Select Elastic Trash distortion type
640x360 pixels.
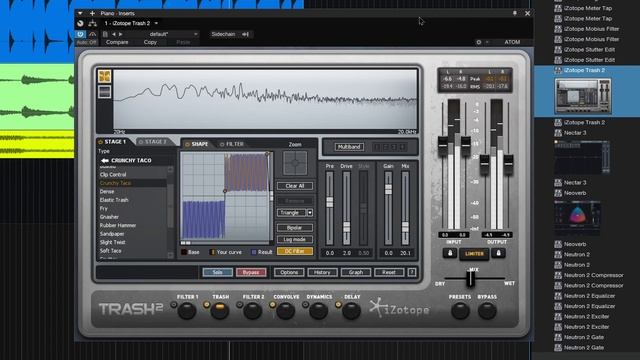(114, 200)
